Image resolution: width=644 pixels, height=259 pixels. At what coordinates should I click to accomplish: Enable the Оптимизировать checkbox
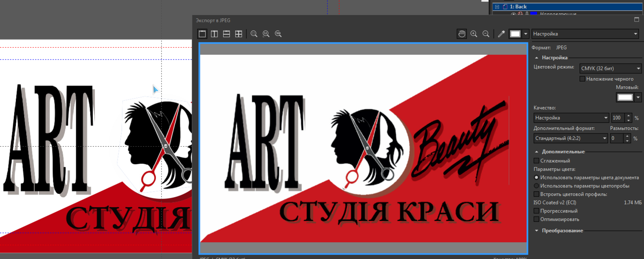tap(536, 219)
